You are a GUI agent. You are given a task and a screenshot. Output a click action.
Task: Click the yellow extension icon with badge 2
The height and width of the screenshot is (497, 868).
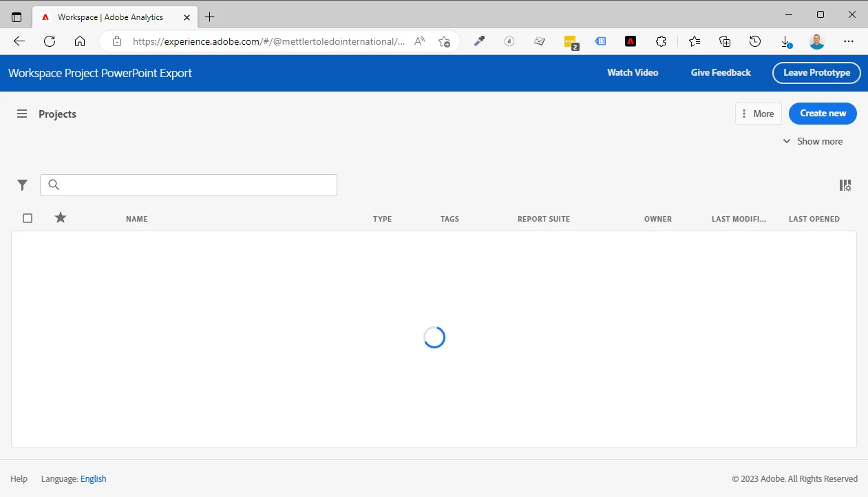click(x=571, y=42)
